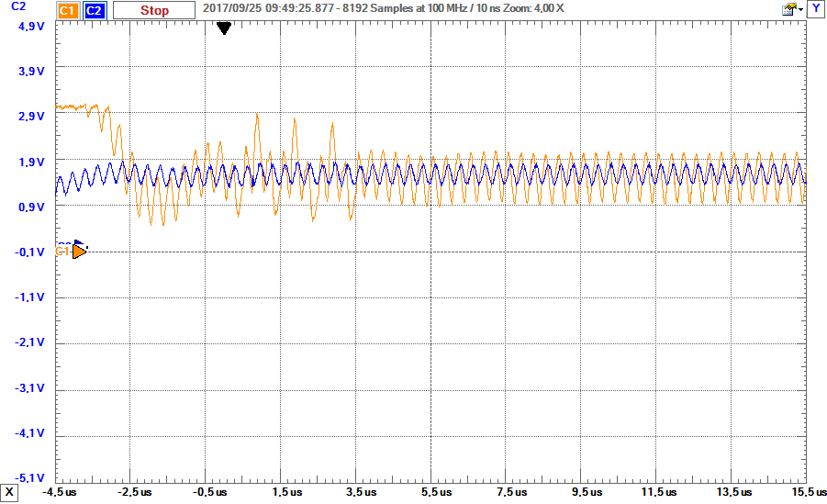The width and height of the screenshot is (827, 504).
Task: Click the 9.5 us time axis label
Action: pos(587,492)
